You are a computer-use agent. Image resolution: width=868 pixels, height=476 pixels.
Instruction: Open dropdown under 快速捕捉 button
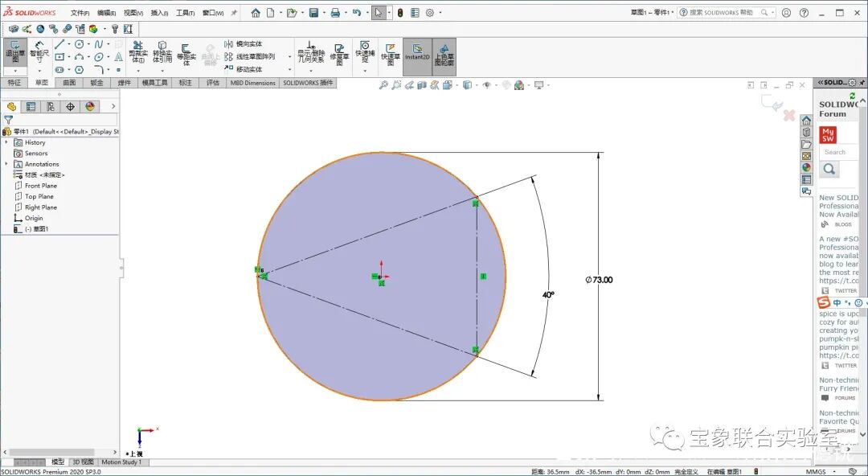point(364,71)
